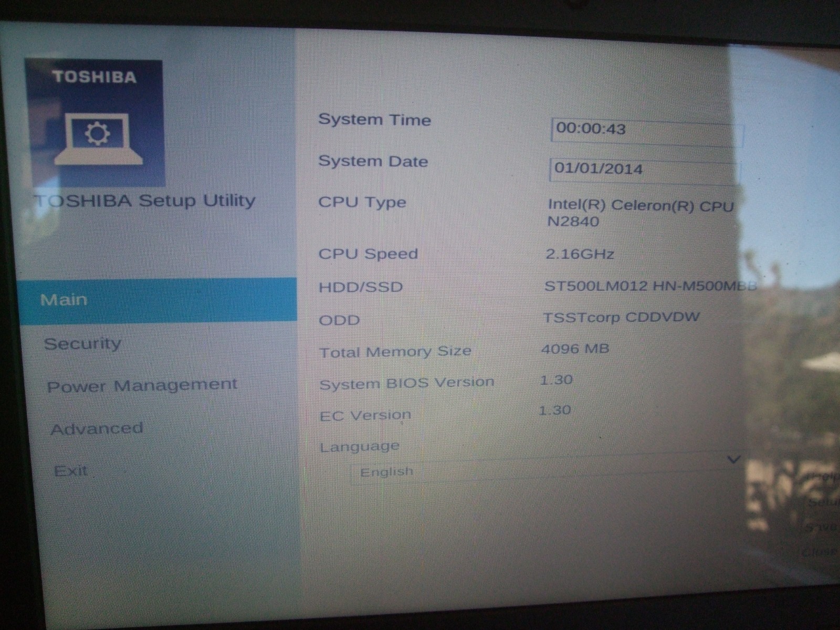
Task: Click the HDD/SSD label
Action: [x=361, y=287]
